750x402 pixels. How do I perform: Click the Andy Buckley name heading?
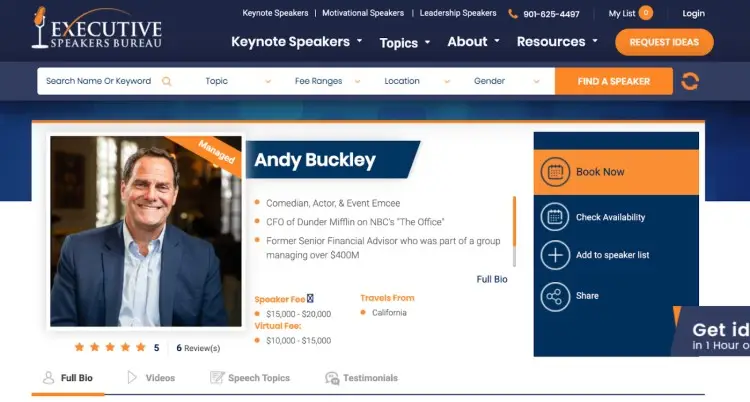[x=315, y=160]
